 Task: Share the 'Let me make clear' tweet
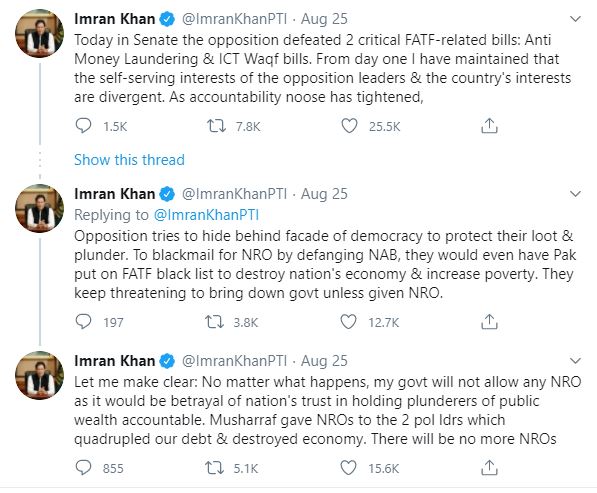click(x=489, y=467)
